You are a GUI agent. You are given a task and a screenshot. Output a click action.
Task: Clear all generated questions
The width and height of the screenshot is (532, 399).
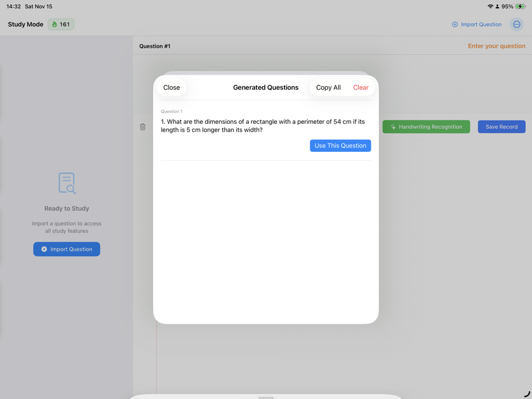(x=361, y=87)
